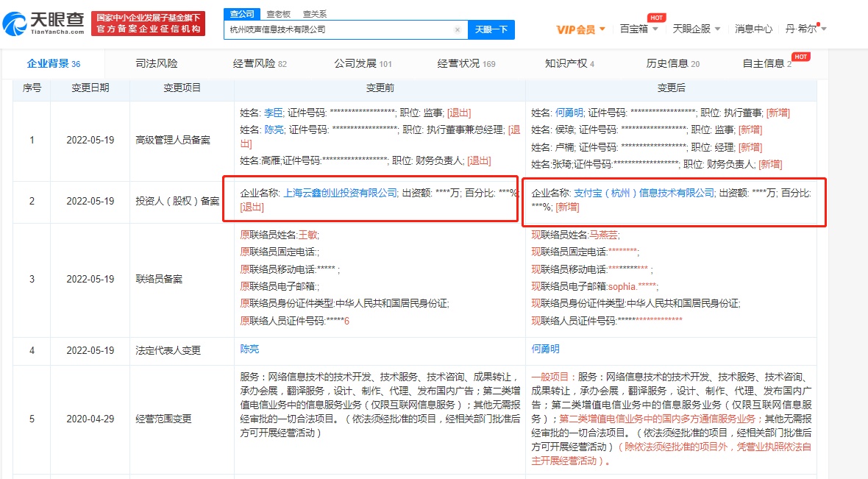Open the 历史信息 tab

[672, 63]
